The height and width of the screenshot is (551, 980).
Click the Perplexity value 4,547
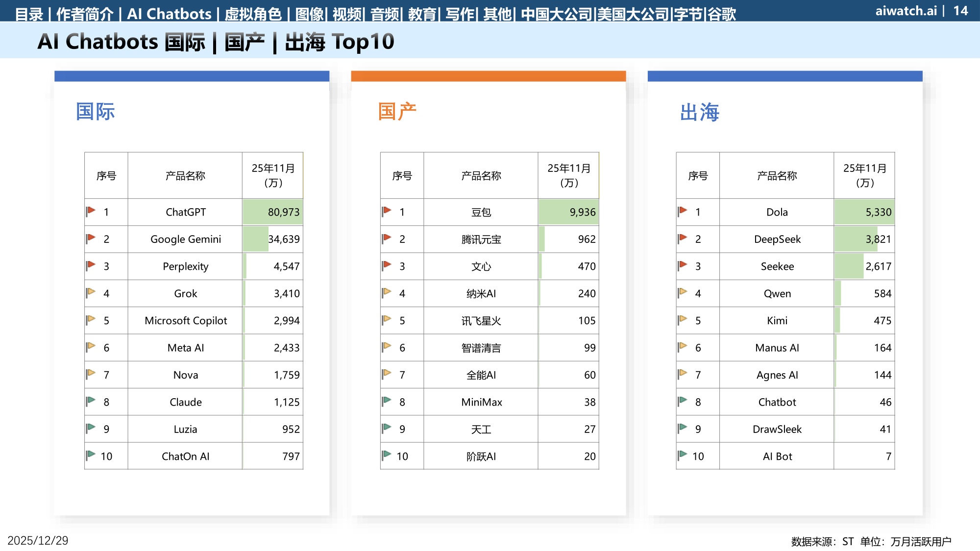287,266
